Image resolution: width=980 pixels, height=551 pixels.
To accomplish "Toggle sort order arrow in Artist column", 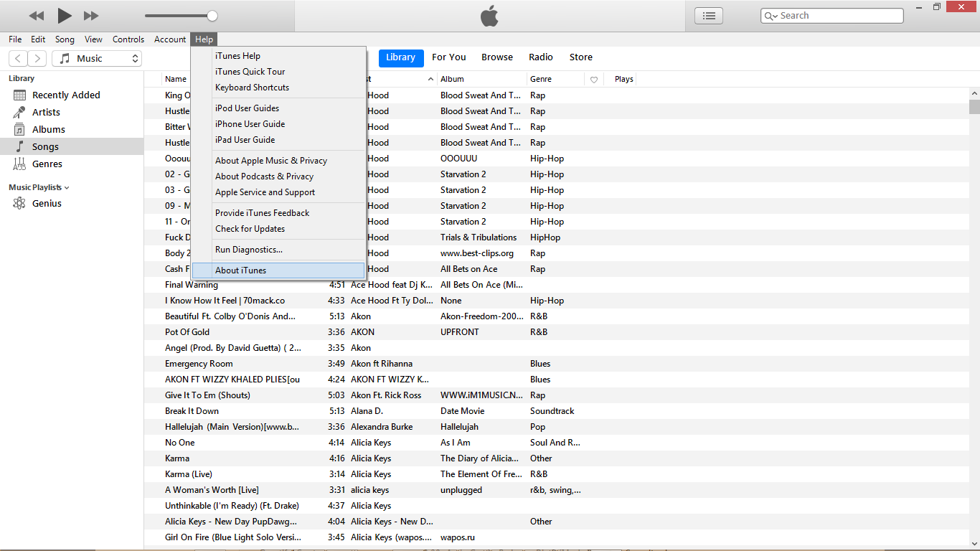I will coord(430,79).
